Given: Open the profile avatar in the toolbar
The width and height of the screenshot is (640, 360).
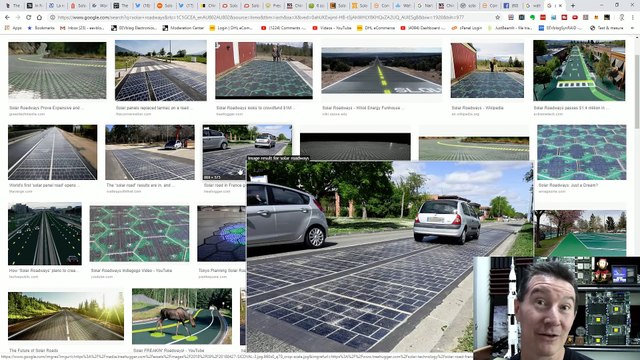Looking at the screenshot, I should tap(622, 18).
